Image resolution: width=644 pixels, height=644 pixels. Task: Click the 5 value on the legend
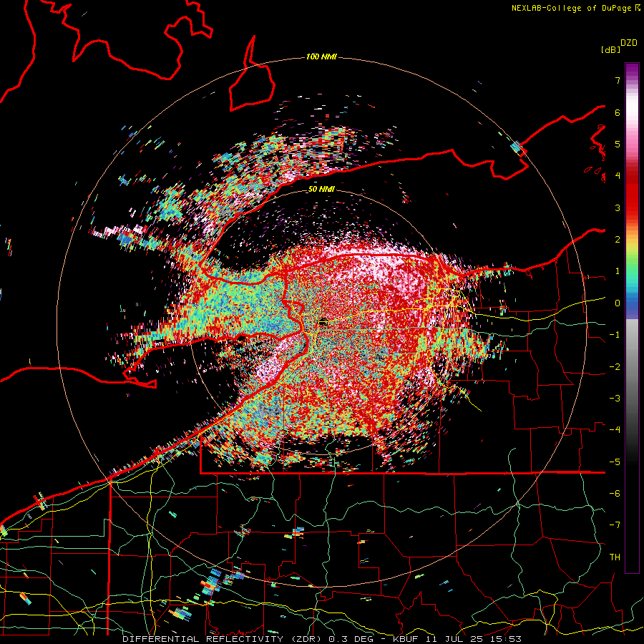(x=618, y=144)
